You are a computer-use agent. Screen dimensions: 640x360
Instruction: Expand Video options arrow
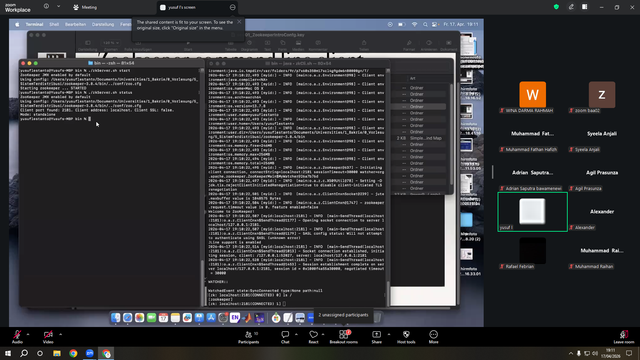tap(60, 334)
